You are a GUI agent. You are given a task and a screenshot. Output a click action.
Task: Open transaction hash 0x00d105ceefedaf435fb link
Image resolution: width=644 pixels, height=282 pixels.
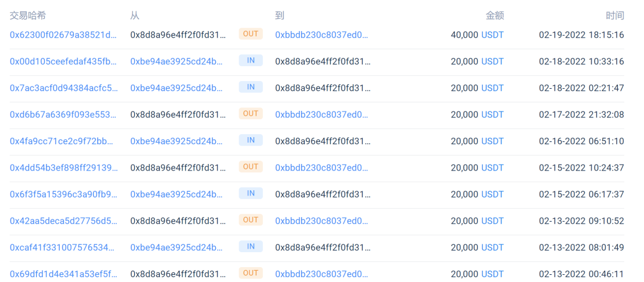[63, 61]
